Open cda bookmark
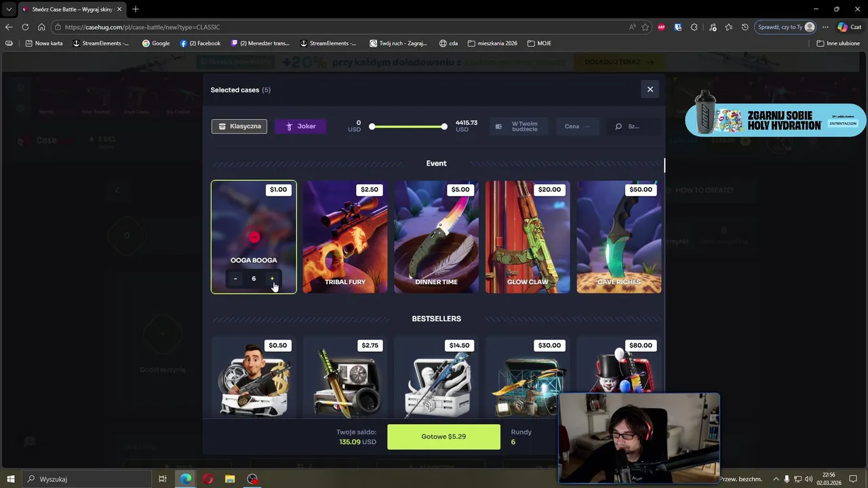The width and height of the screenshot is (868, 488). coord(448,43)
